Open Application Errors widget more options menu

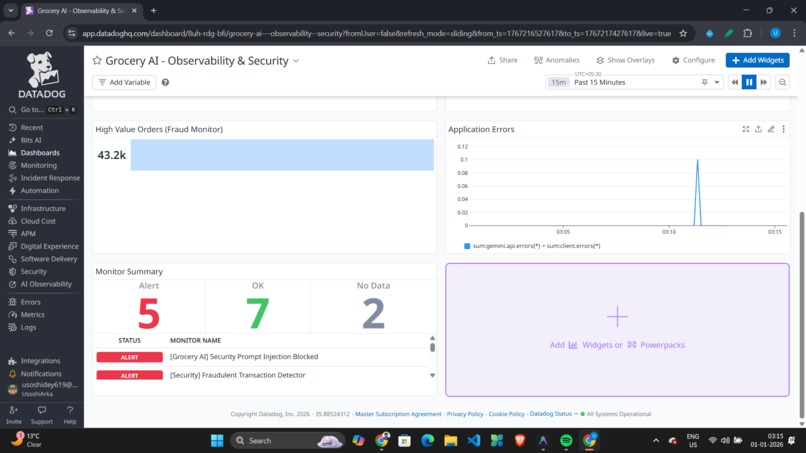[x=783, y=129]
